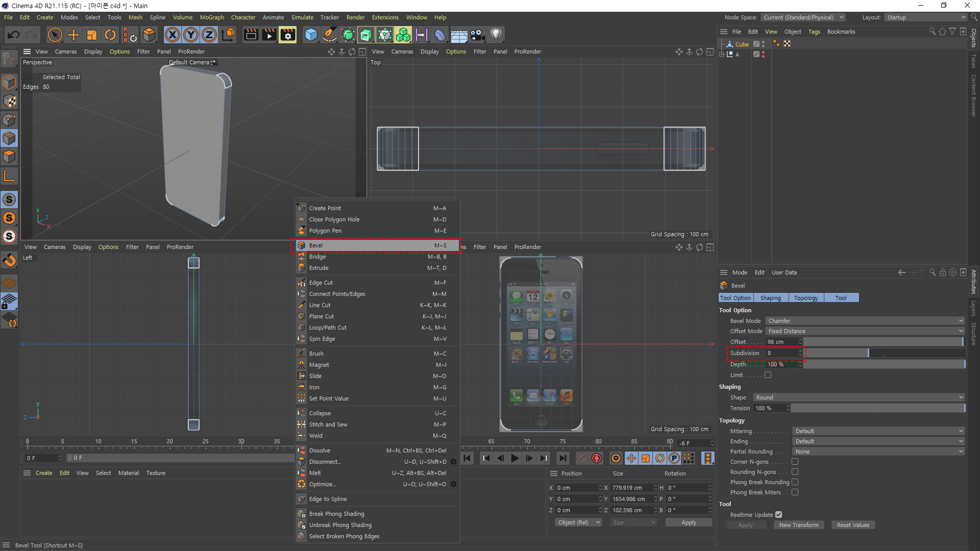Open the Bevel Mode dropdown
Viewport: 980px width, 551px height.
point(865,321)
